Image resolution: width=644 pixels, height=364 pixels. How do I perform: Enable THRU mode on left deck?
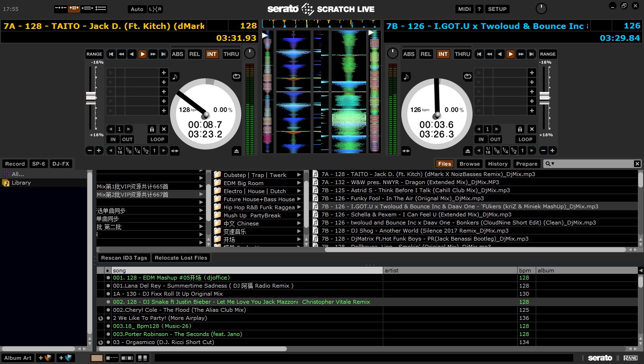pos(231,54)
